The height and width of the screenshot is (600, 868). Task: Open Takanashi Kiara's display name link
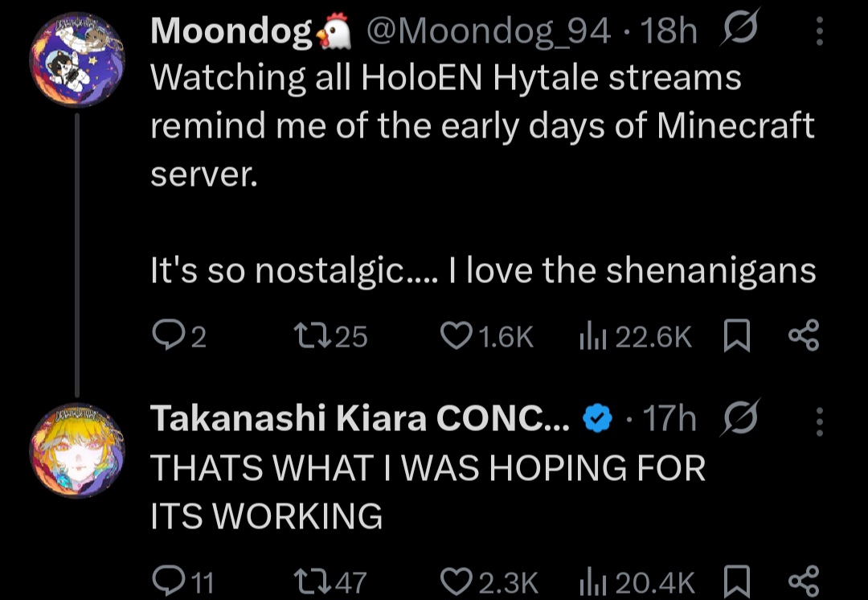point(360,417)
